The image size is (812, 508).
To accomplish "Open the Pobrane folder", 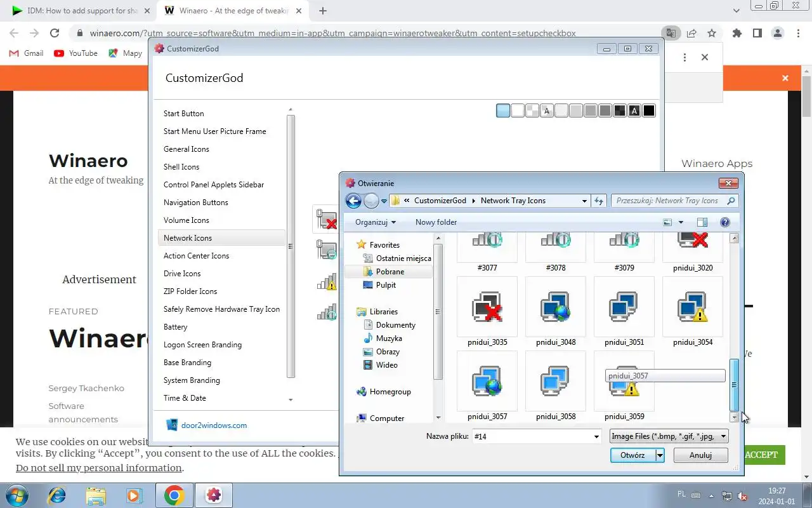I will pyautogui.click(x=390, y=271).
